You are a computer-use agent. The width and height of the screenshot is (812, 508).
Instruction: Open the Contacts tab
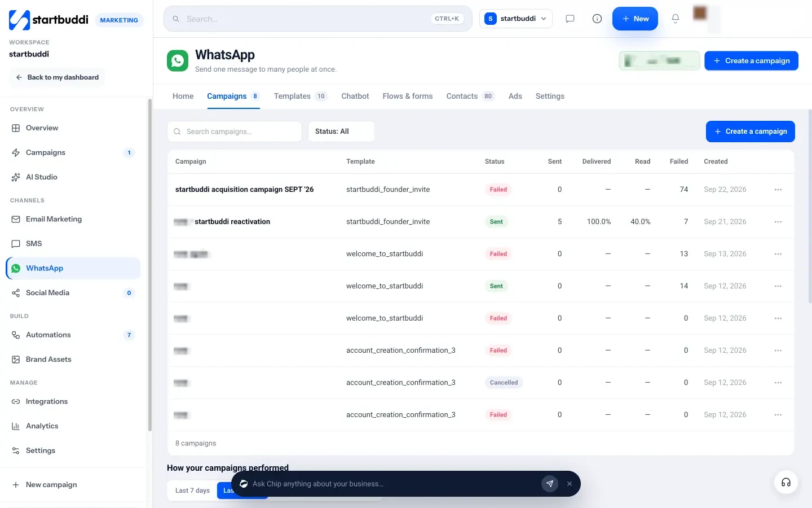tap(470, 97)
